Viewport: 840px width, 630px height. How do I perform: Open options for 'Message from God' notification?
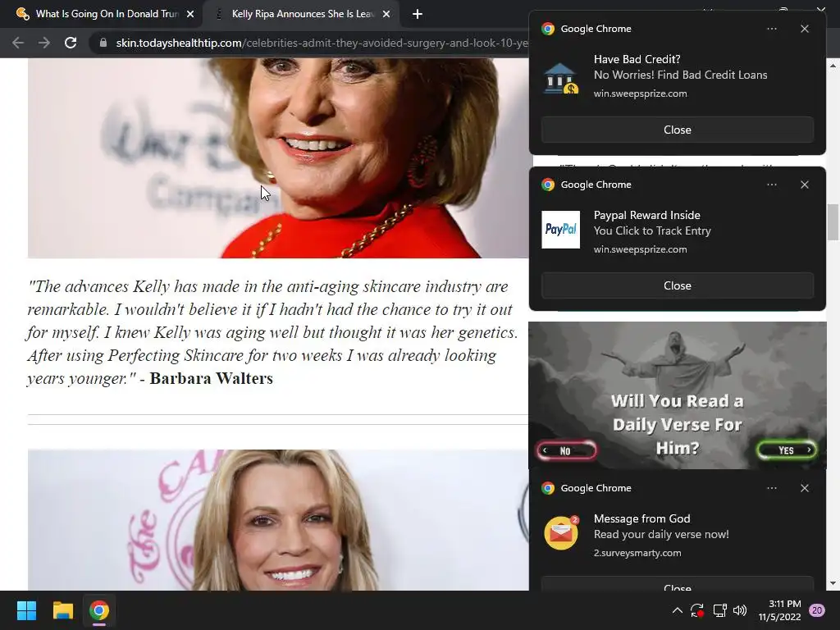pyautogui.click(x=771, y=488)
